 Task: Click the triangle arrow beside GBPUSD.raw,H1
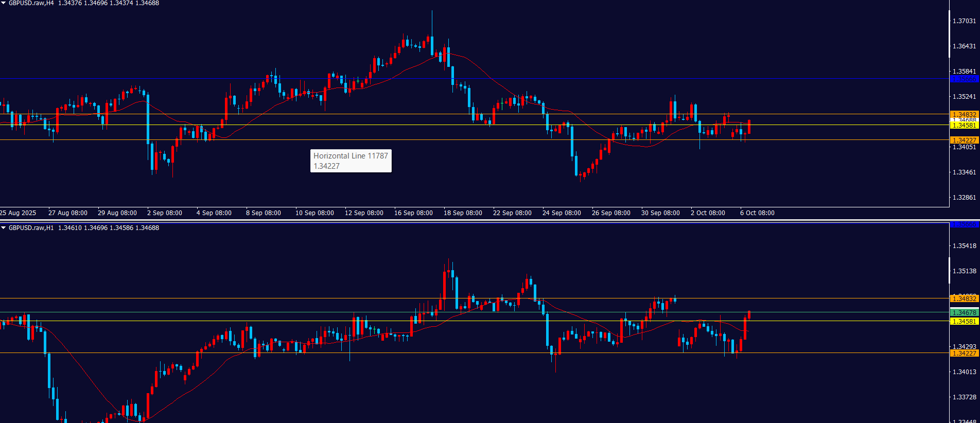[3, 227]
